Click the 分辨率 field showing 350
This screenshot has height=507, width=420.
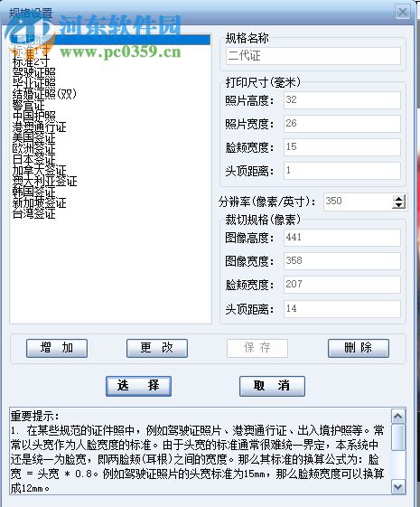(x=358, y=202)
